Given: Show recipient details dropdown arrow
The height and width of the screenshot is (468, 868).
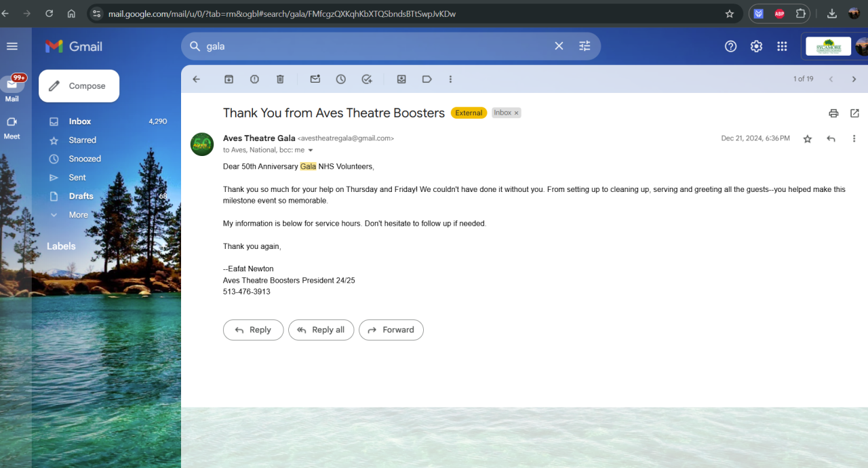Looking at the screenshot, I should 311,151.
